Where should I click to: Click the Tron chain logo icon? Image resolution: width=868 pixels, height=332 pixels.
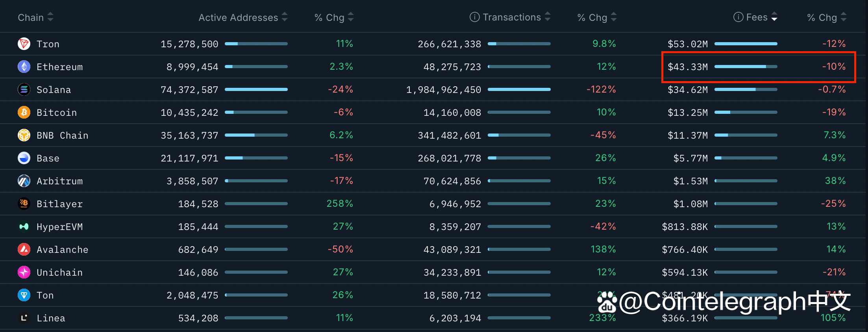pos(24,44)
